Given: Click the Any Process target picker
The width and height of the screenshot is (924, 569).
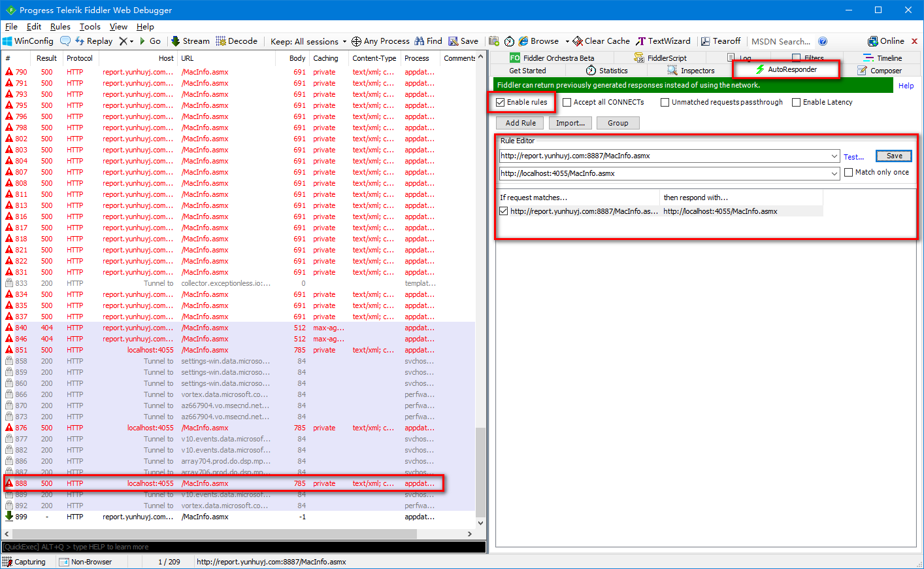Looking at the screenshot, I should point(380,41).
